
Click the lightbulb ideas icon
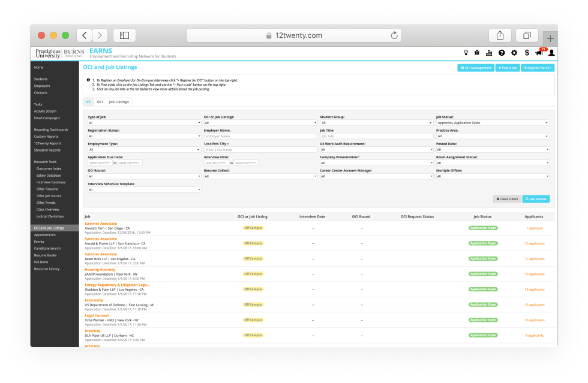pyautogui.click(x=466, y=53)
